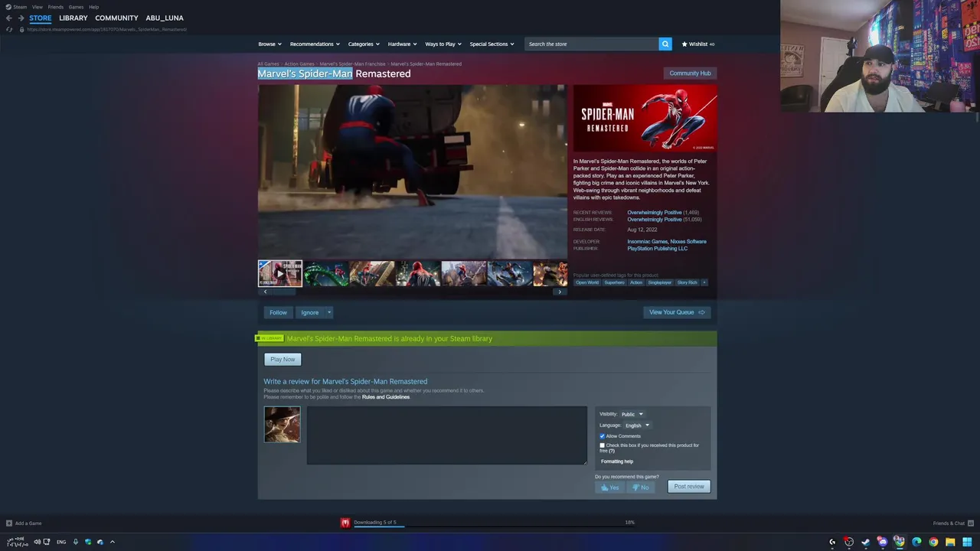Toggle the Allow Comments checkbox
This screenshot has height=551, width=980.
click(x=603, y=436)
